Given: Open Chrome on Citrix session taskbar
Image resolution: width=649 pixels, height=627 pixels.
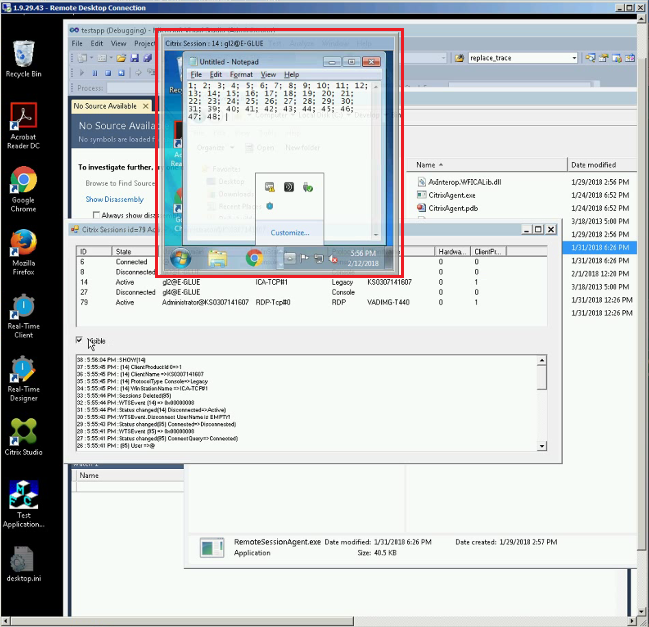Looking at the screenshot, I should click(x=254, y=258).
